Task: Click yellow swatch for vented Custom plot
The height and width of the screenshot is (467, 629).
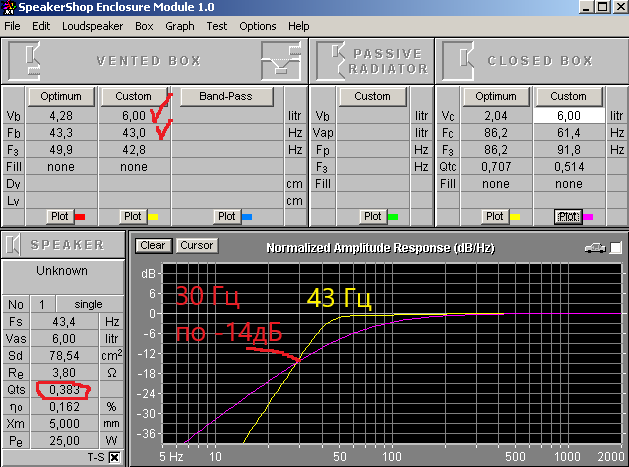Action: (x=153, y=217)
